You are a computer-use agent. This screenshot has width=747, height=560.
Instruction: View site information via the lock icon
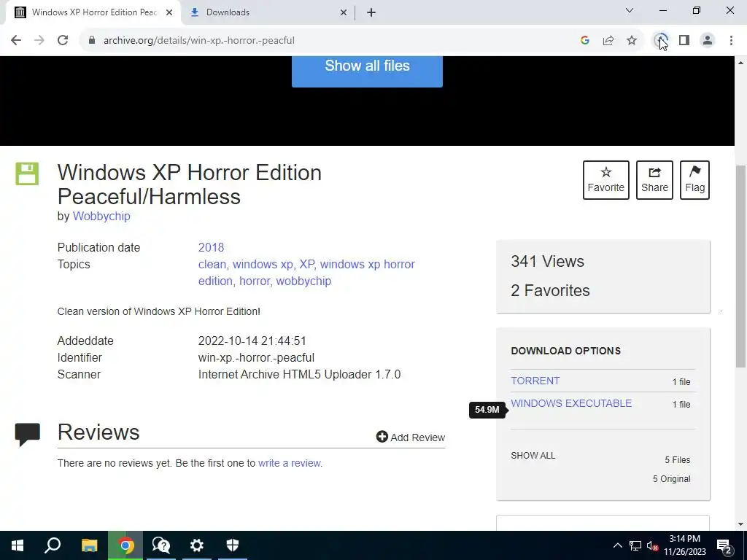pos(92,41)
